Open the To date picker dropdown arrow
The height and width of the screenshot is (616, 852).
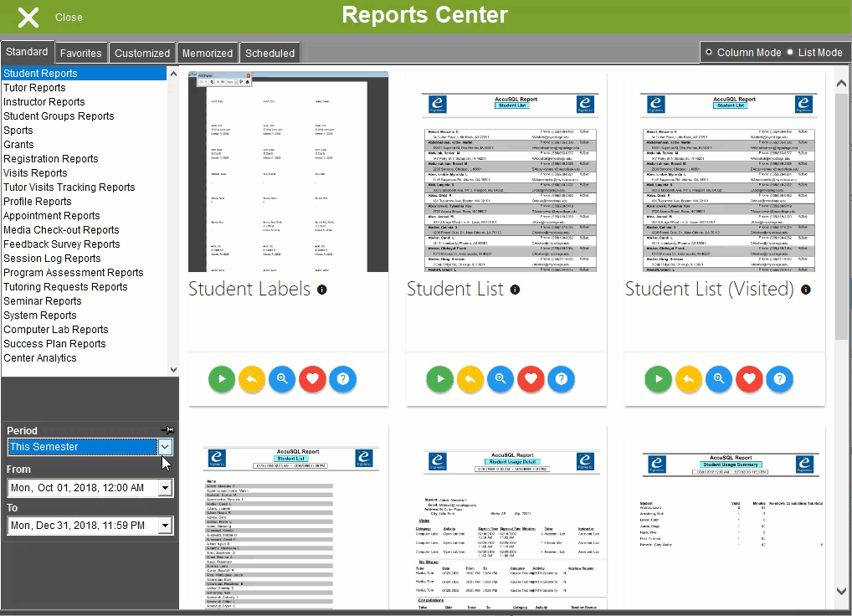(165, 526)
